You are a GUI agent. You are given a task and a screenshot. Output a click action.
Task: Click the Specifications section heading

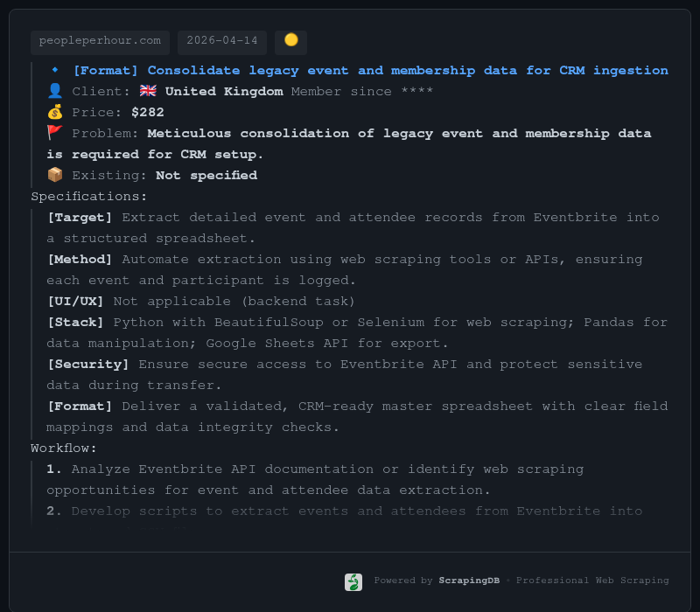pyautogui.click(x=89, y=196)
